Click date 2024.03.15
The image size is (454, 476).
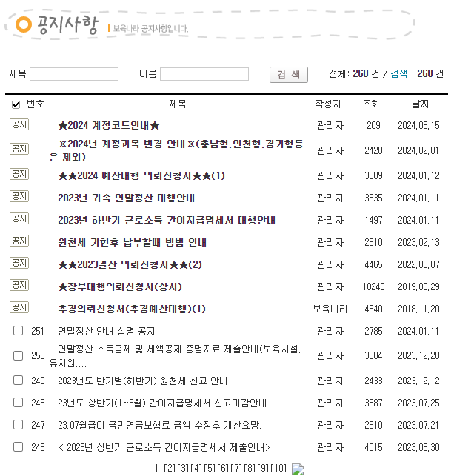click(x=418, y=125)
